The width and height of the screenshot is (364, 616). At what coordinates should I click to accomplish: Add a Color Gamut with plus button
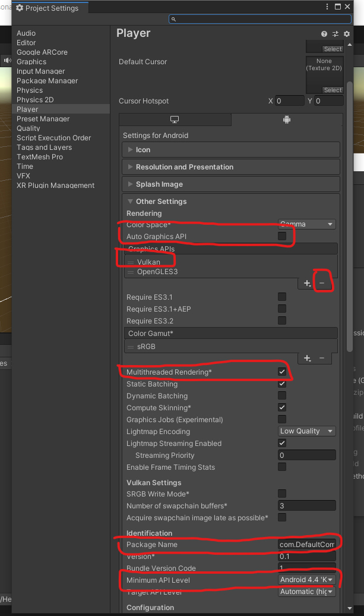[308, 358]
